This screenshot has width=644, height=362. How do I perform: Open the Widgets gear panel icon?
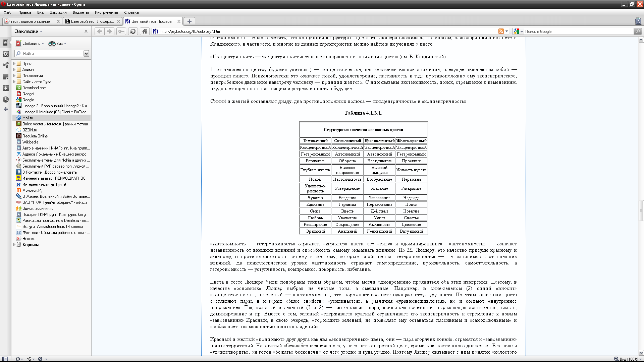[x=5, y=54]
